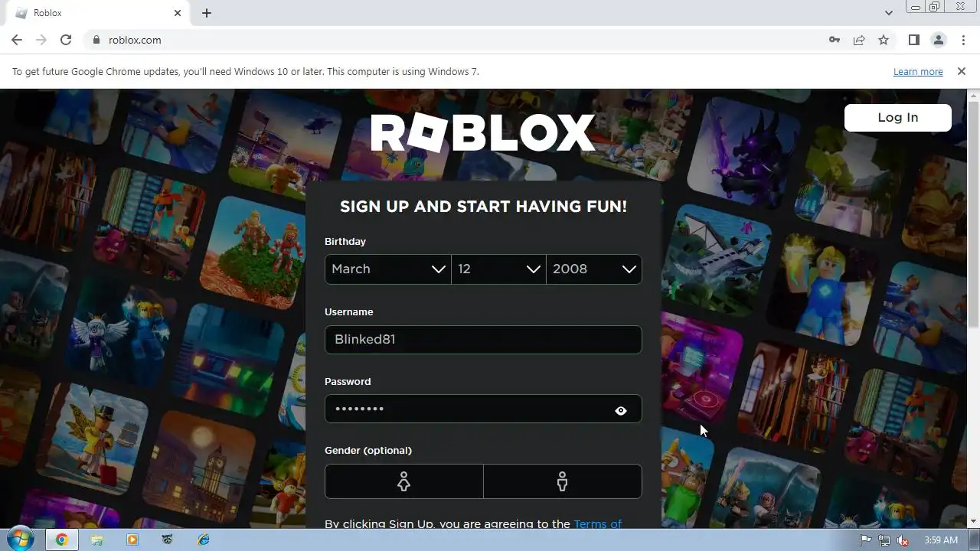
Task: Click the site lock icon in address bar
Action: (x=96, y=40)
